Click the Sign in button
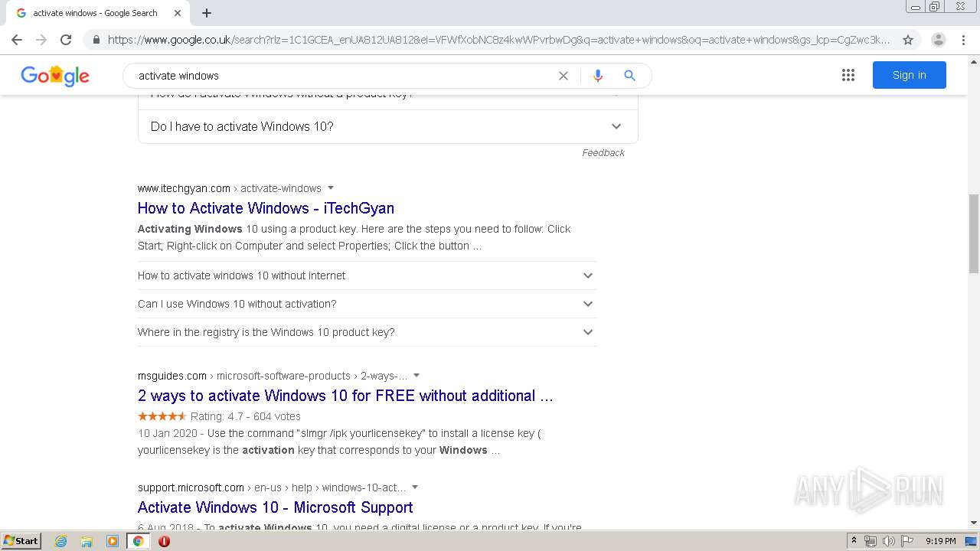 (910, 75)
